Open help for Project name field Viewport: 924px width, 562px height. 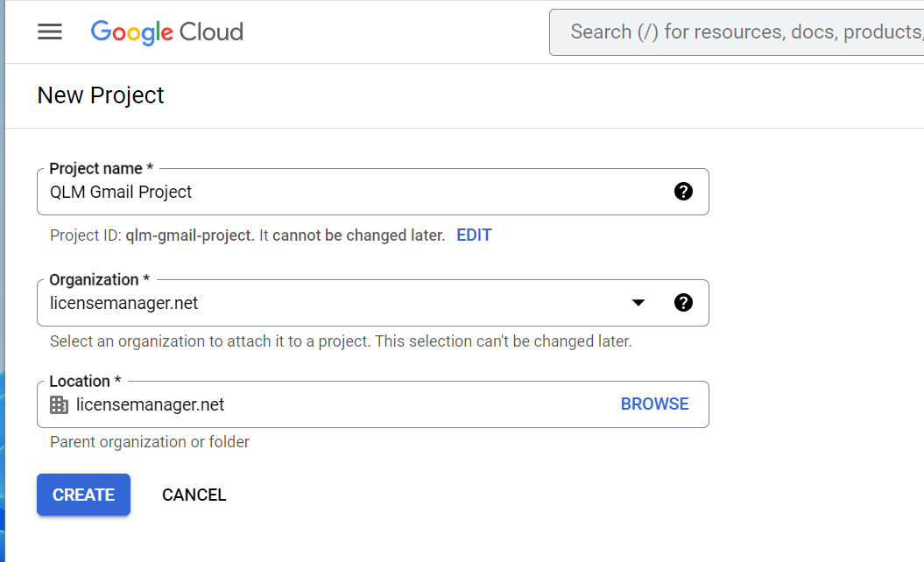click(x=683, y=192)
